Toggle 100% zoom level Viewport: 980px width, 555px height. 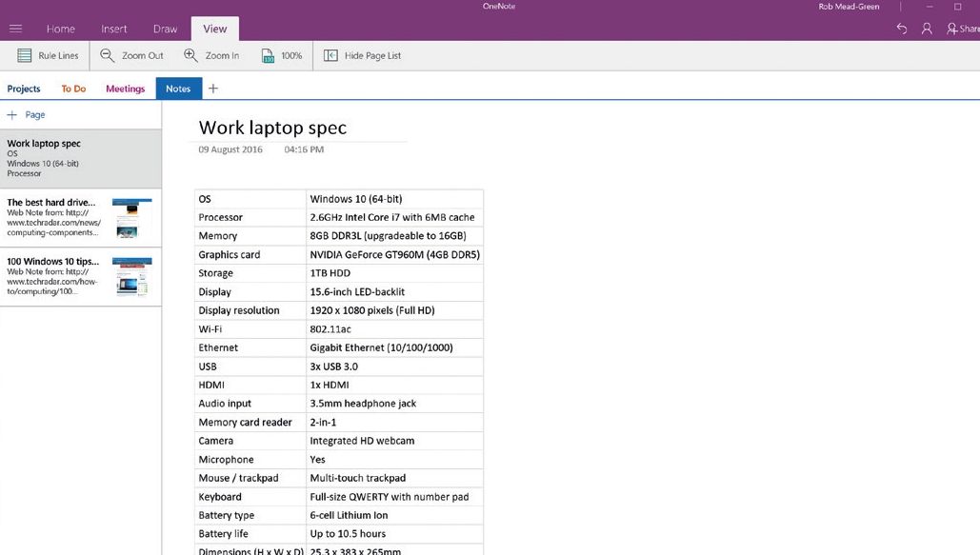[282, 55]
